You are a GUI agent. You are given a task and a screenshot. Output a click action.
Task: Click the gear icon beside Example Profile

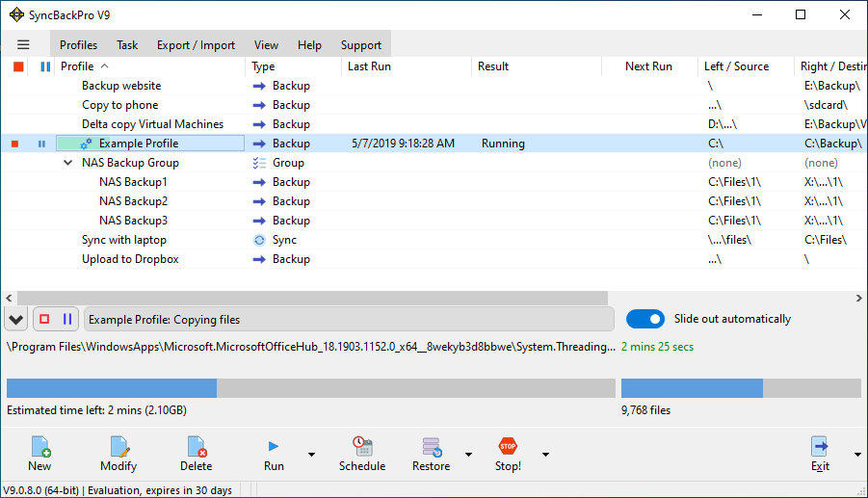point(86,144)
